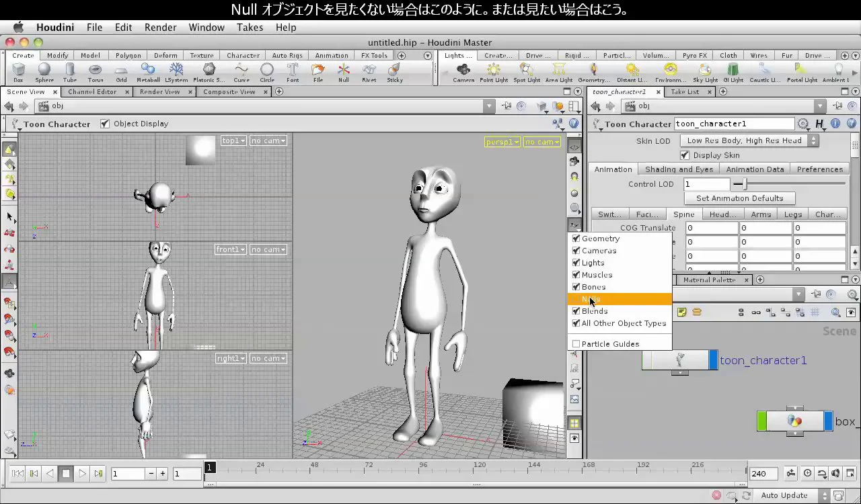Image resolution: width=861 pixels, height=504 pixels.
Task: Select the File shelf tool
Action: point(318,73)
